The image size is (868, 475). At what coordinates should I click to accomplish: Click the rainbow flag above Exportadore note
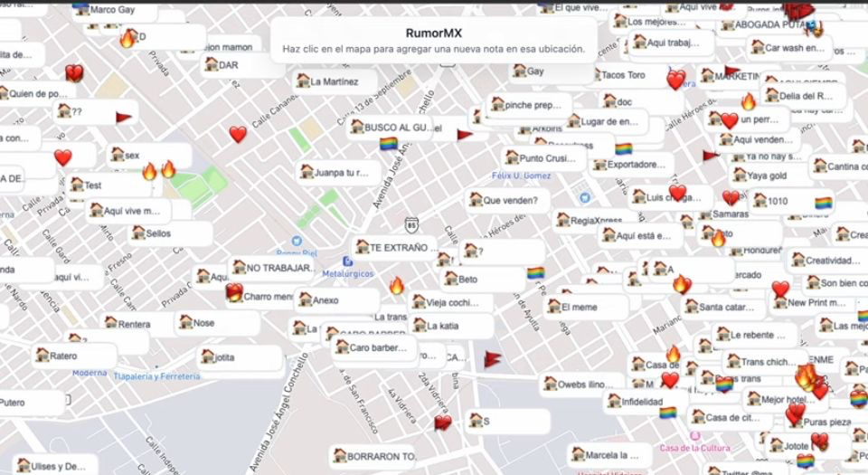pos(623,149)
